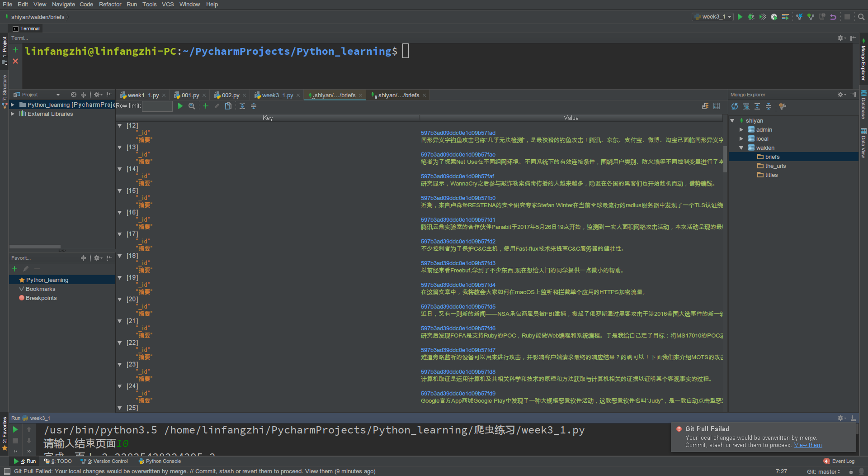Rerun week3_1 in Run panel
This screenshot has height=476, width=868.
(x=15, y=429)
